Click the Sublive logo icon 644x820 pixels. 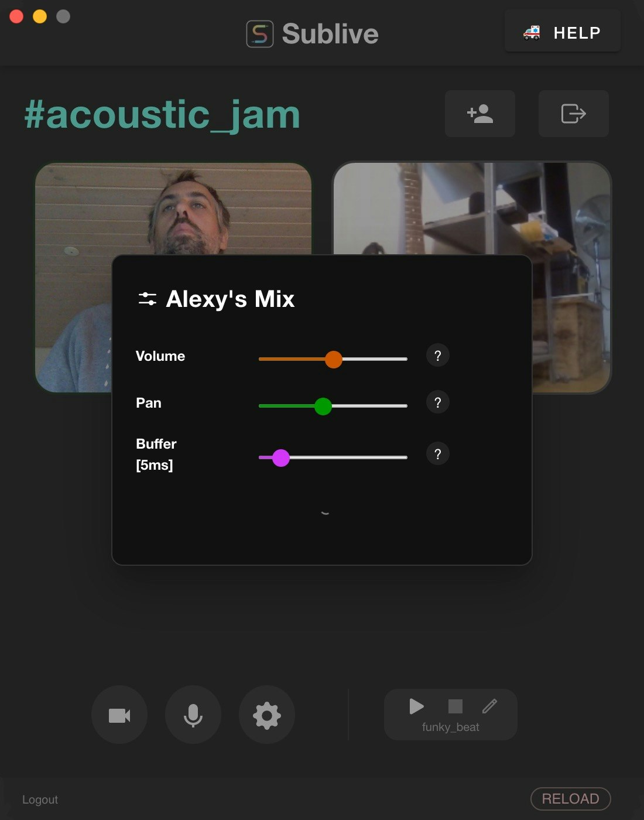tap(260, 34)
